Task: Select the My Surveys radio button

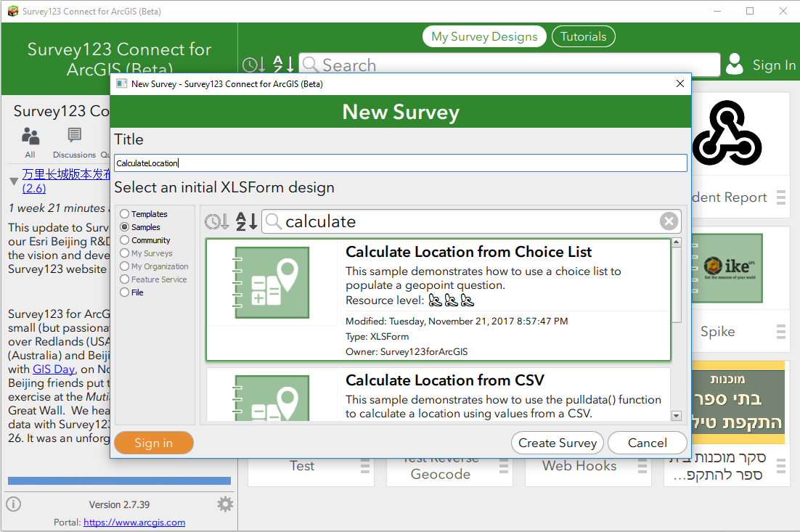Action: (x=124, y=253)
